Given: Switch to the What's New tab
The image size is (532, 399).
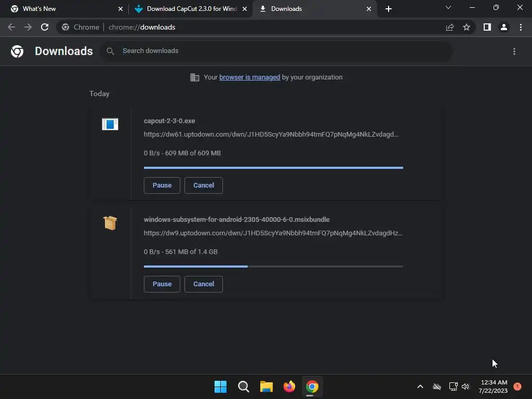Looking at the screenshot, I should (64, 9).
